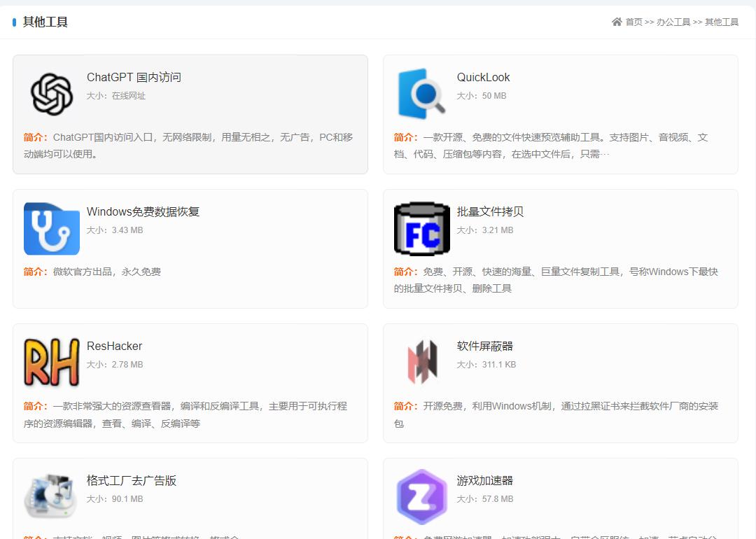Open the Windows免费数据恢复 entry
756x539 pixels.
point(142,211)
